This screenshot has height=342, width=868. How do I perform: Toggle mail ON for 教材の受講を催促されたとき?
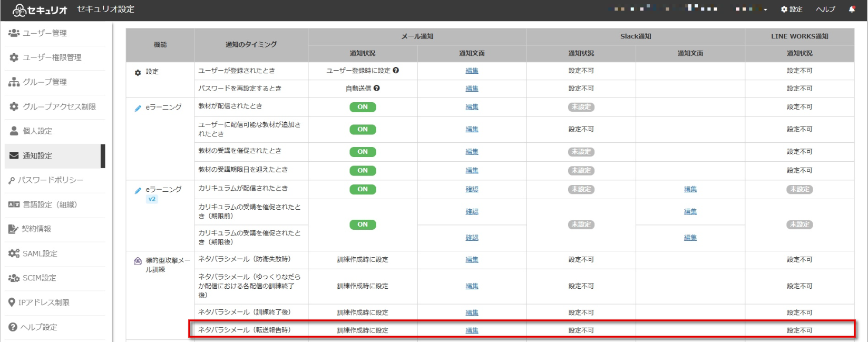(363, 152)
